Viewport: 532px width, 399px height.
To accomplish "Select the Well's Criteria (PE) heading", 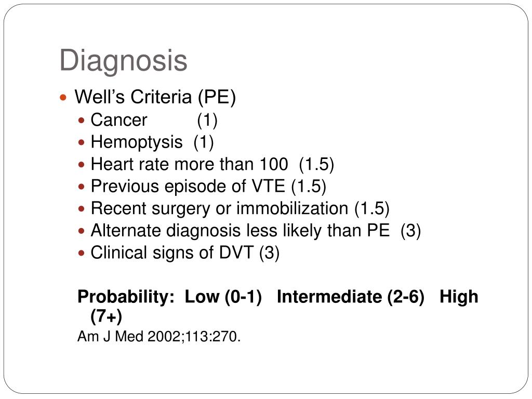I will pos(155,97).
